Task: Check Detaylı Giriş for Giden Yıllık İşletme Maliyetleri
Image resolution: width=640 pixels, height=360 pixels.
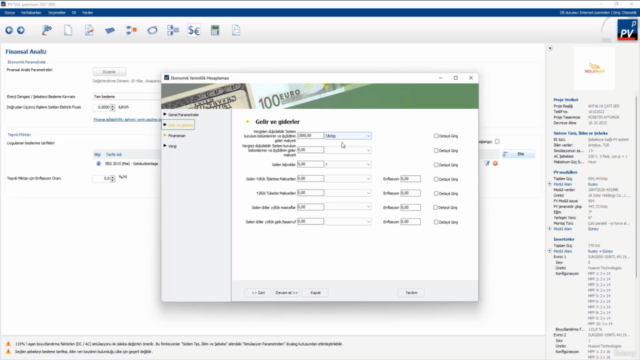Action: pyautogui.click(x=436, y=179)
